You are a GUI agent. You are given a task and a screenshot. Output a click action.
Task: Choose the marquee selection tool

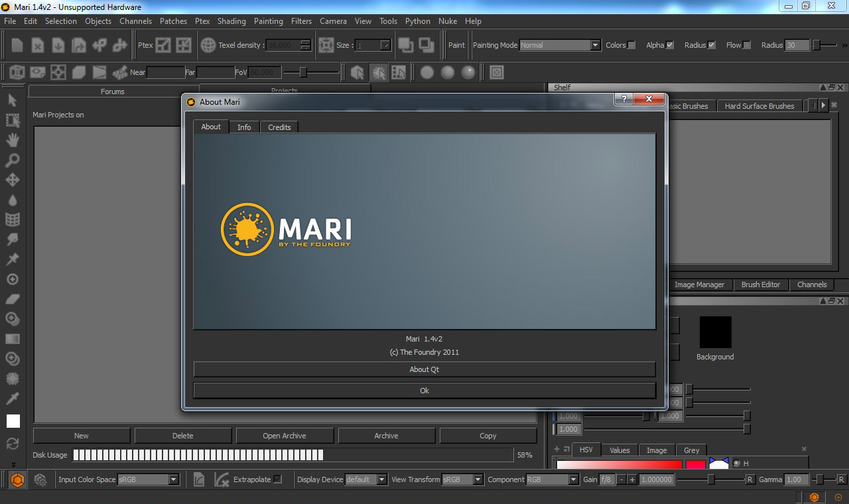(13, 120)
